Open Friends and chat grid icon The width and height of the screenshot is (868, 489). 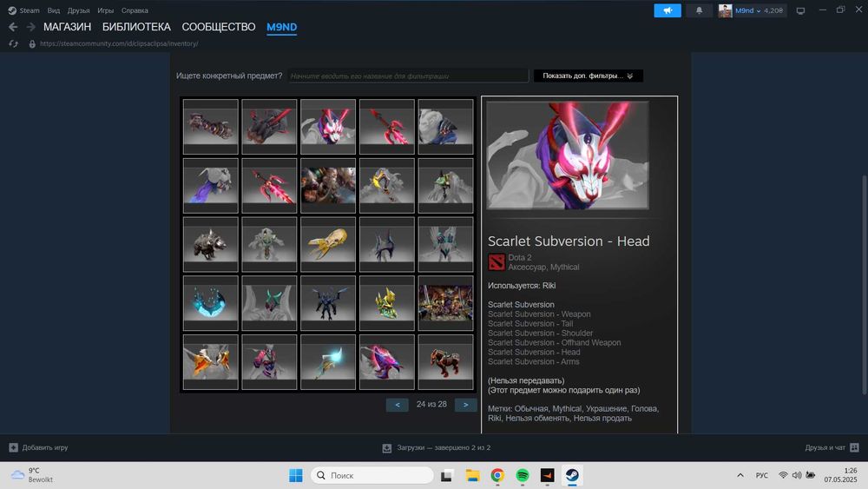coord(854,447)
